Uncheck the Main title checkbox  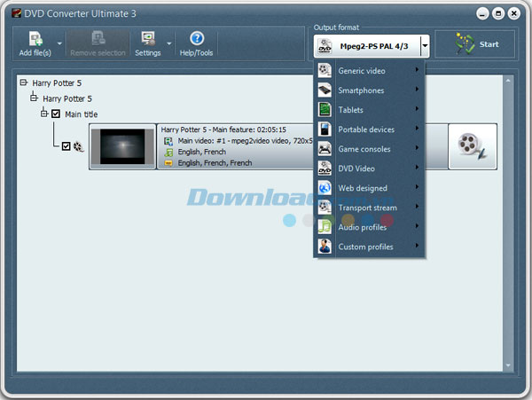click(55, 114)
